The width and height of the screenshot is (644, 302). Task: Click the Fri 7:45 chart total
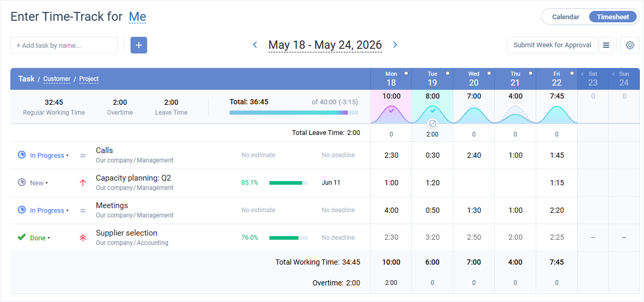(x=557, y=97)
